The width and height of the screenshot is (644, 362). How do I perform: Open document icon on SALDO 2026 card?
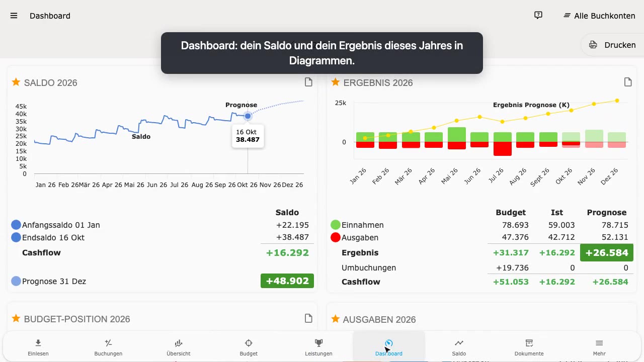tap(308, 82)
